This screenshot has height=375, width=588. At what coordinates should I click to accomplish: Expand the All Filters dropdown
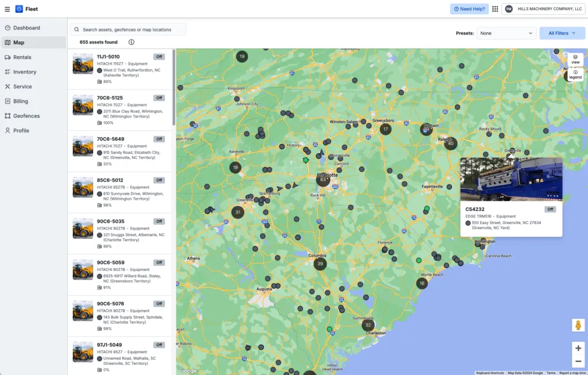tap(562, 33)
